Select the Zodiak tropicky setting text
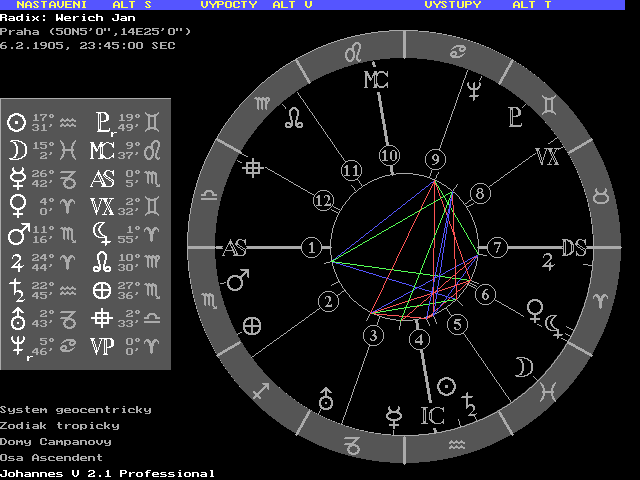 click(60, 425)
